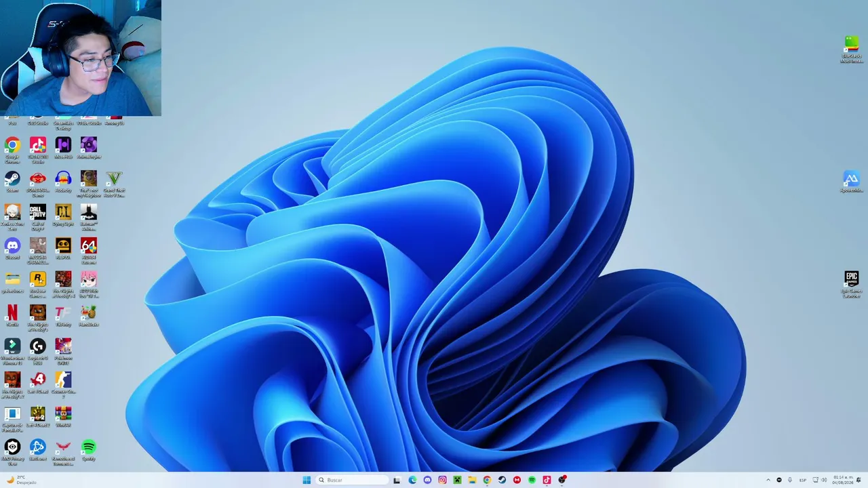
Task: Select the ApowerMirror desktop icon
Action: point(851,182)
